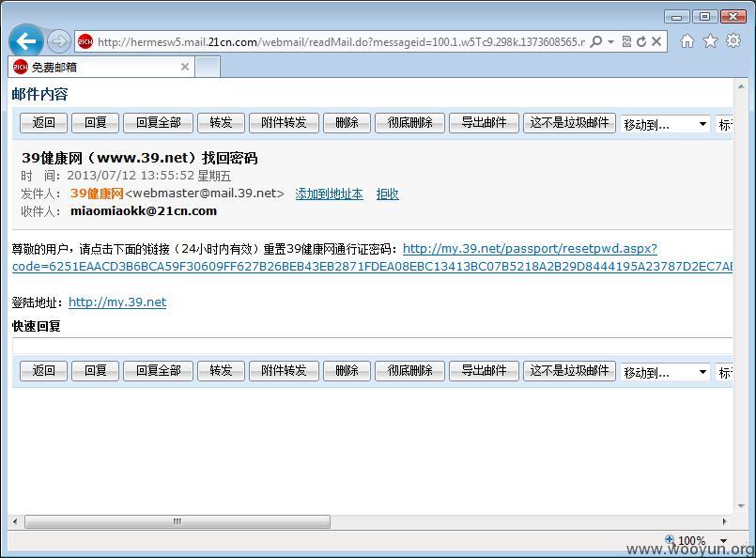Viewport: 756px width, 558px height.
Task: Click the top 导出邮件 button
Action: coord(484,122)
